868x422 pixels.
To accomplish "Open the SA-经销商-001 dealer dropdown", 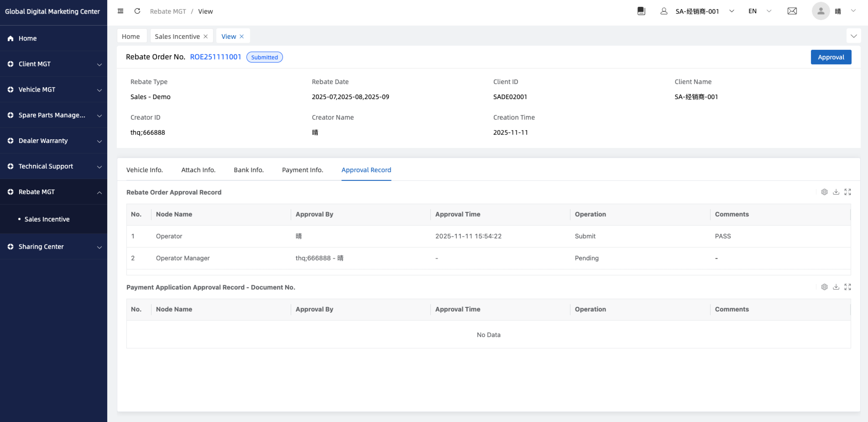I will [704, 11].
